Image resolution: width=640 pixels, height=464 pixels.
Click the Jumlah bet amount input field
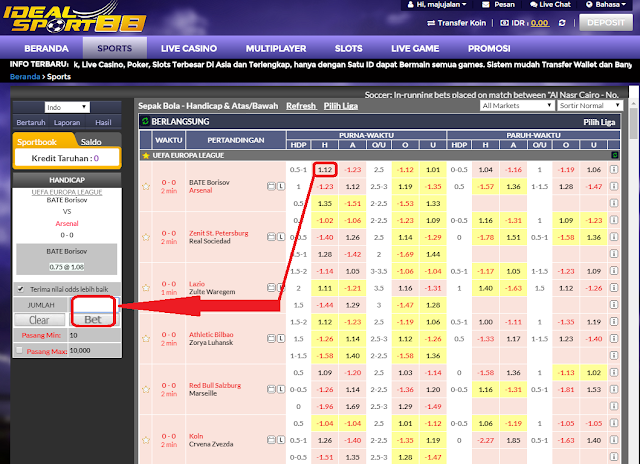[x=95, y=304]
